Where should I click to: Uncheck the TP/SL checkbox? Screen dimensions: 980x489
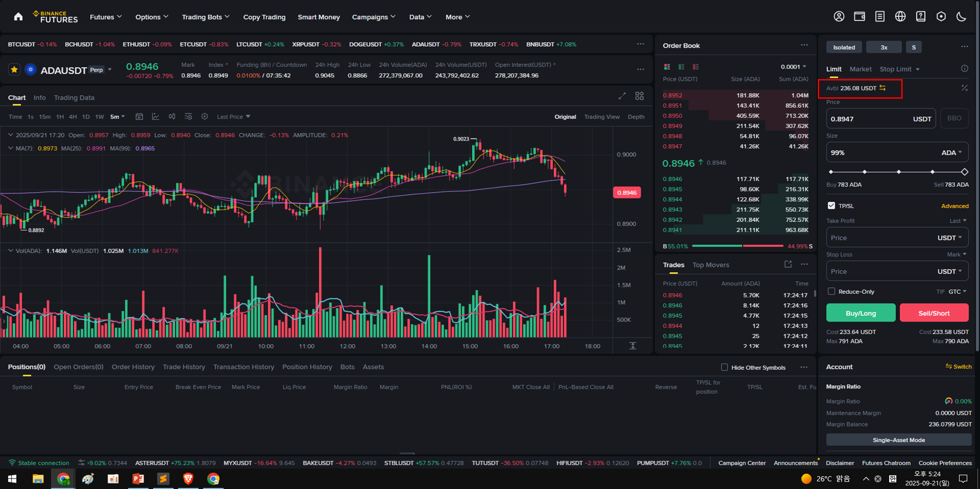coord(831,206)
